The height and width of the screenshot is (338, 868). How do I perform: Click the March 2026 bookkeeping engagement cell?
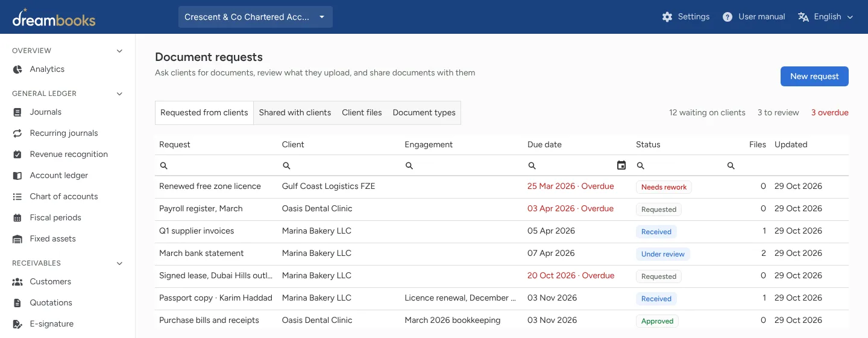453,320
